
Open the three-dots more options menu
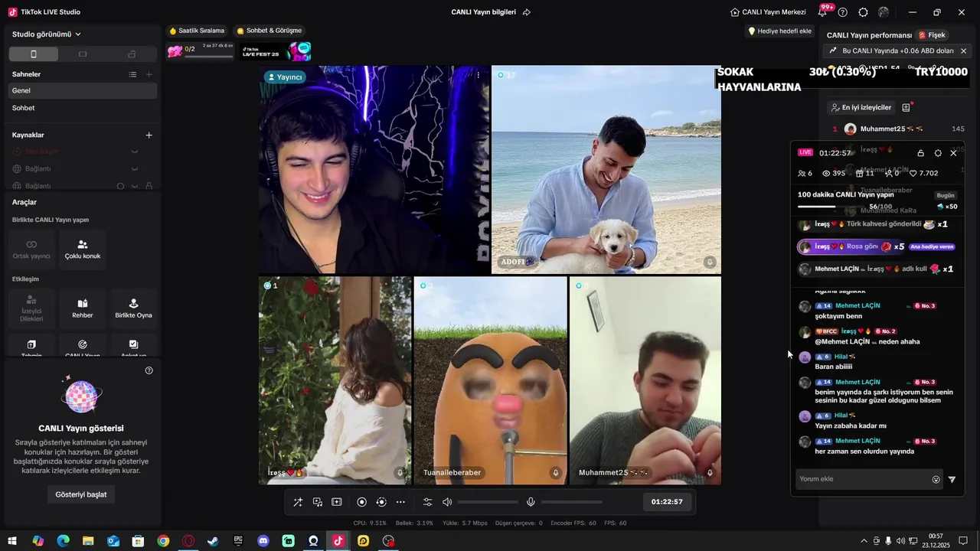point(400,502)
